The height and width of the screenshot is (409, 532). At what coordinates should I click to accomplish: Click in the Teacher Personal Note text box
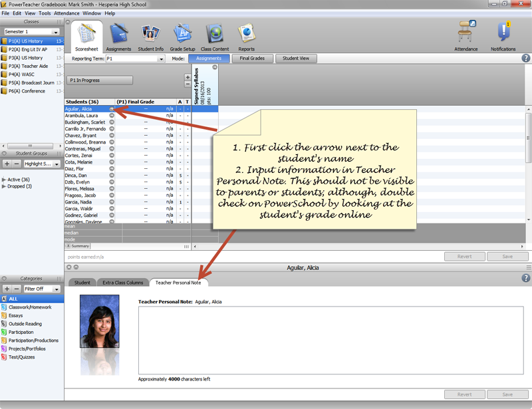tap(331, 341)
